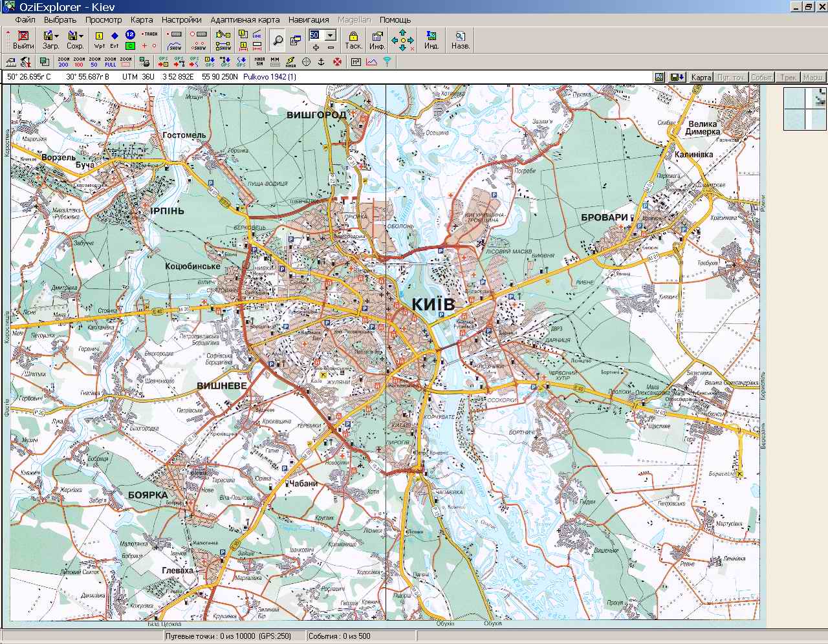Click the Pulkovo 1942 datum label
This screenshot has height=644, width=828.
point(270,77)
